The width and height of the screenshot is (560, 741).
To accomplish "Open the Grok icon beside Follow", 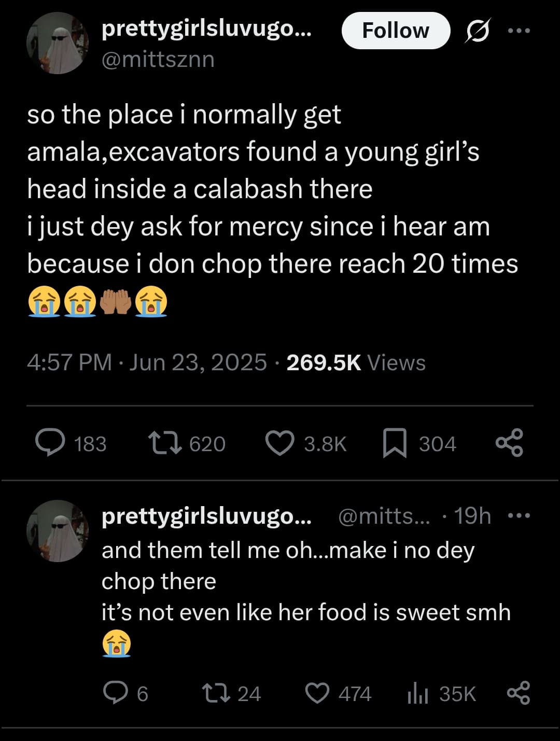I will click(478, 31).
